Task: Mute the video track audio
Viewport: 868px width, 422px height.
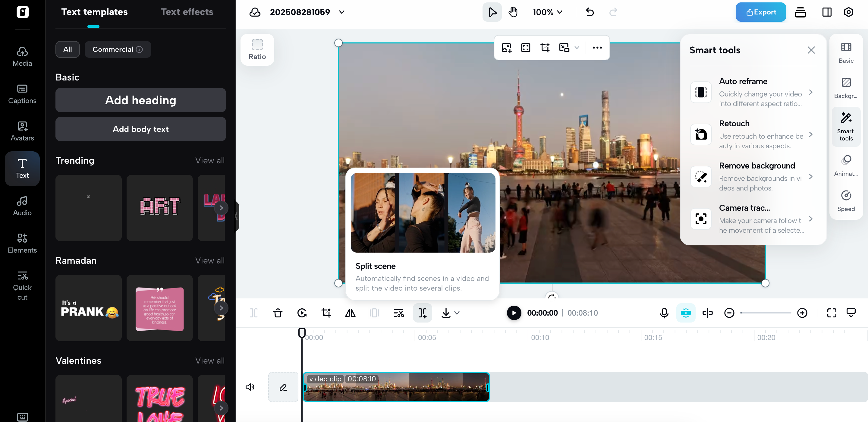Action: point(250,387)
